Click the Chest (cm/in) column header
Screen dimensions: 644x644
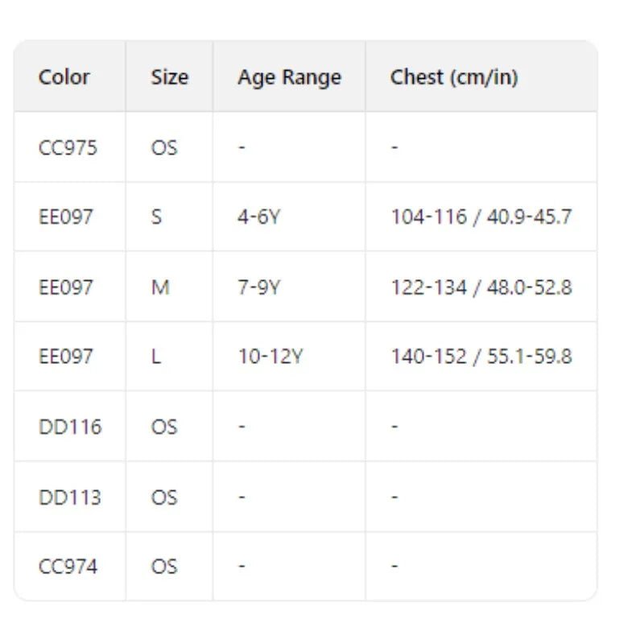tap(454, 77)
